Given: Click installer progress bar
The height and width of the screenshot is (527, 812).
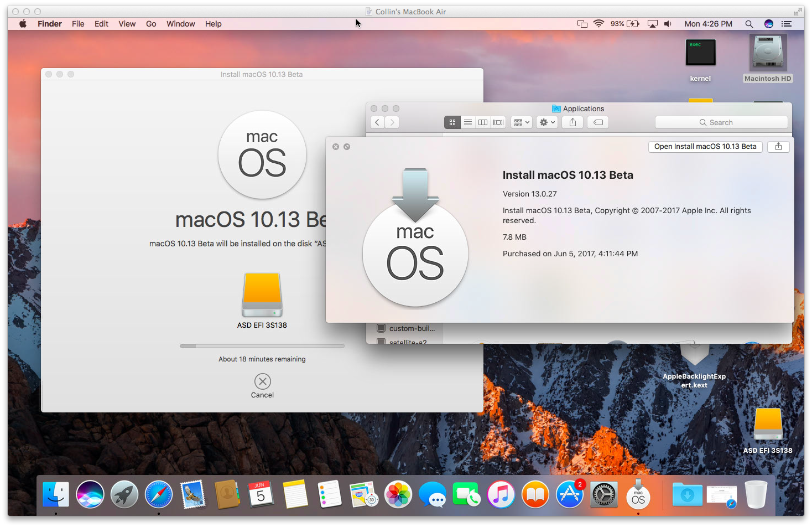Looking at the screenshot, I should coord(262,346).
